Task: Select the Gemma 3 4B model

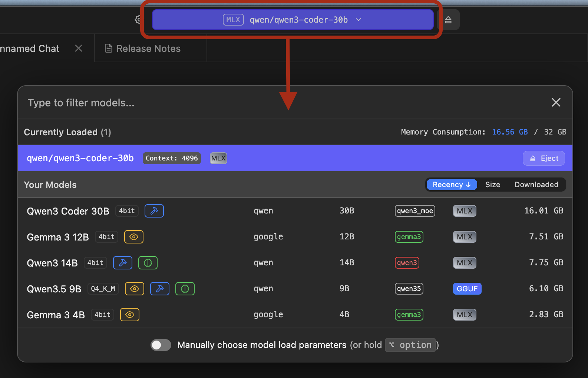Action: tap(295, 315)
